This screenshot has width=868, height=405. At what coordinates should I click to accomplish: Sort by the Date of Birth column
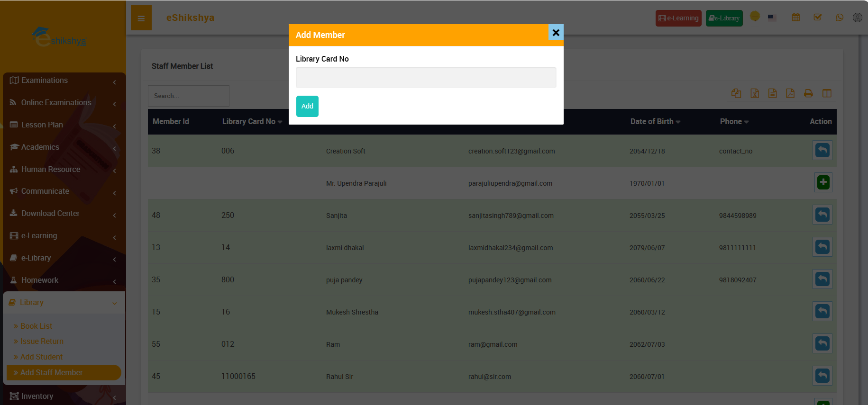coord(655,122)
